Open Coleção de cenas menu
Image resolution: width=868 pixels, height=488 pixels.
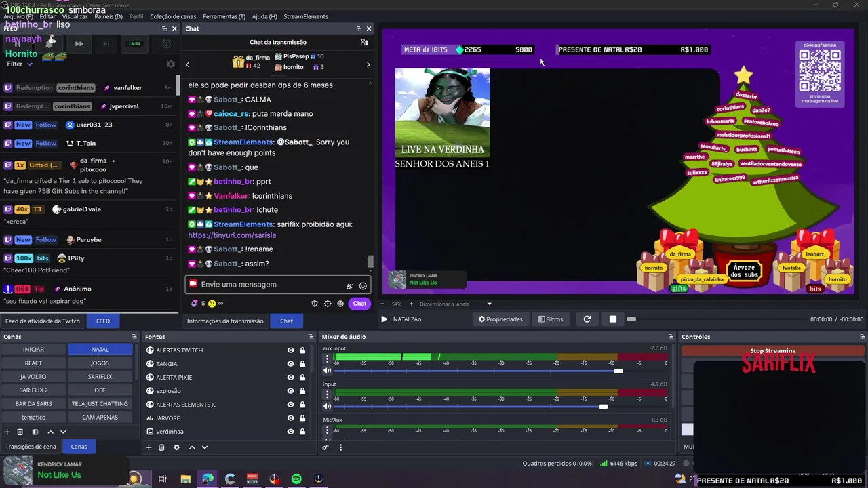[x=173, y=16]
